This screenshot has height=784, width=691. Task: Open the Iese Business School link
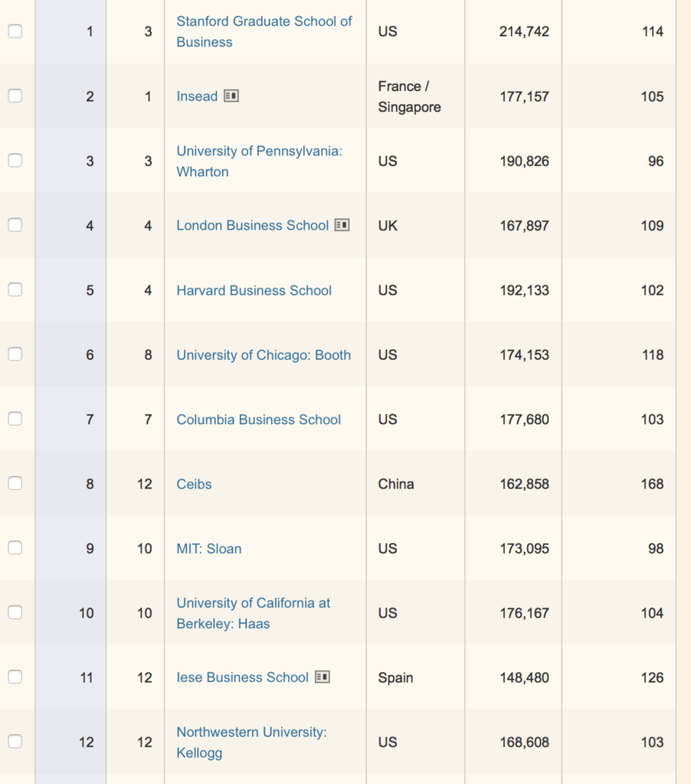click(243, 678)
